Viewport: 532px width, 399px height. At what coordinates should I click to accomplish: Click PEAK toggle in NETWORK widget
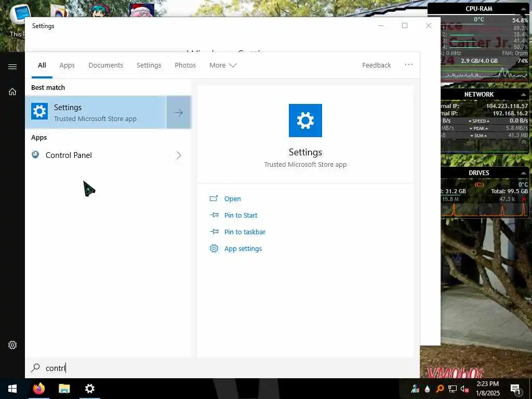point(478,128)
